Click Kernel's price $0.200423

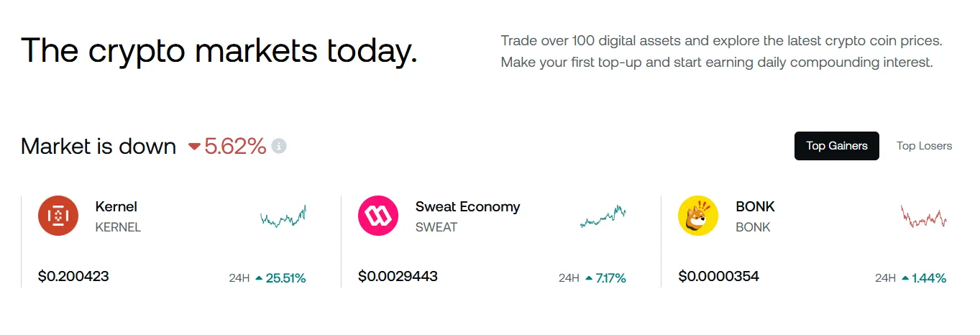pos(73,276)
